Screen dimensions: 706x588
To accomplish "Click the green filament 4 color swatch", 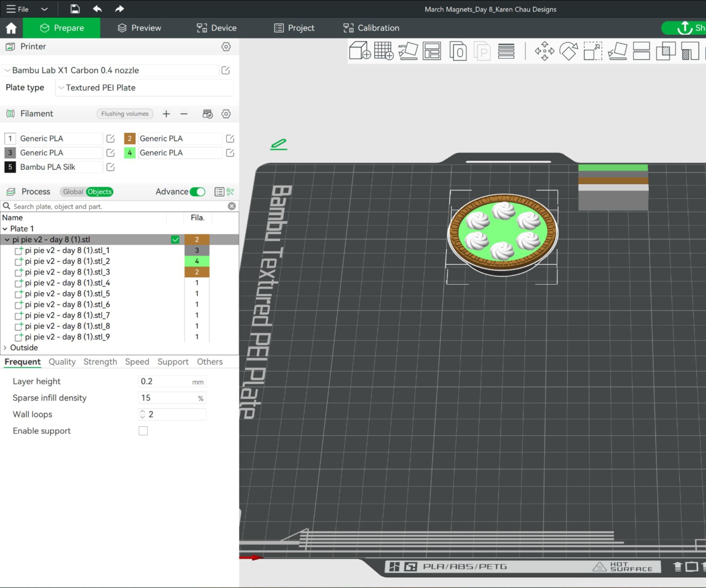I will 129,153.
